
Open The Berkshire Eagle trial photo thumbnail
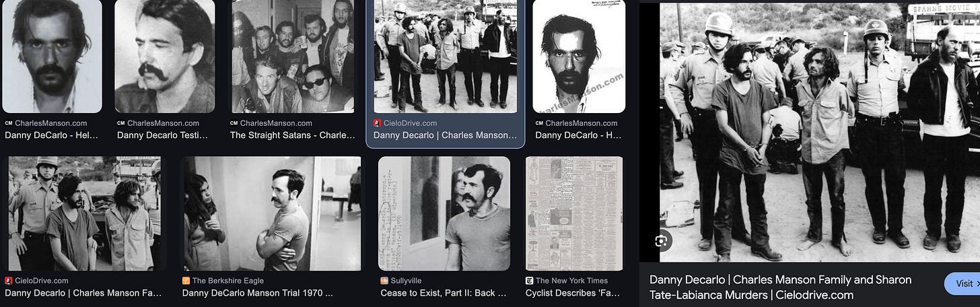[270, 213]
